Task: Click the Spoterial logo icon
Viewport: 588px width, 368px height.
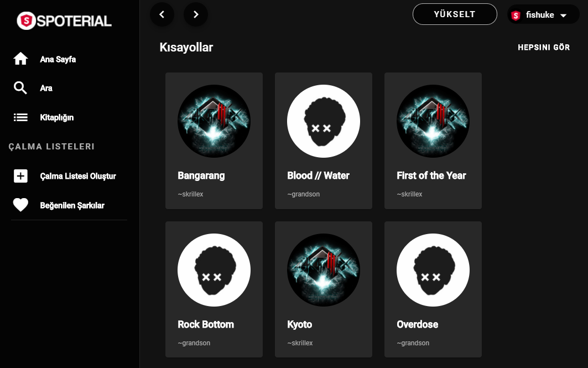Action: pos(25,21)
